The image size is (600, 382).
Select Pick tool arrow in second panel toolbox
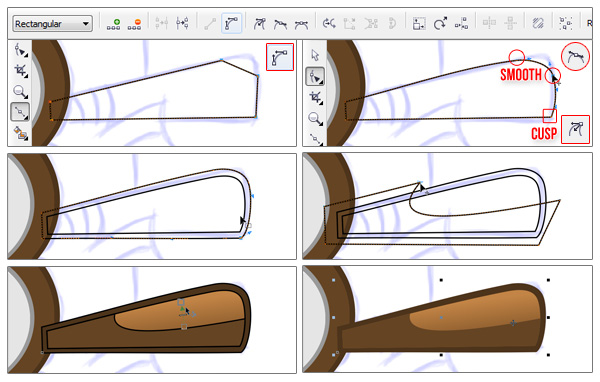pos(315,55)
